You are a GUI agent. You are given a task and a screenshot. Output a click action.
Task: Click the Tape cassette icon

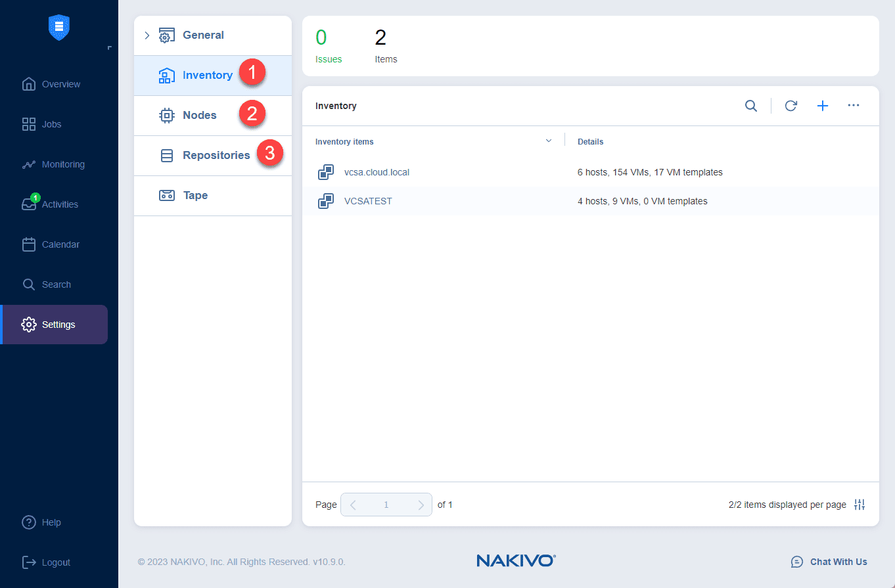167,195
